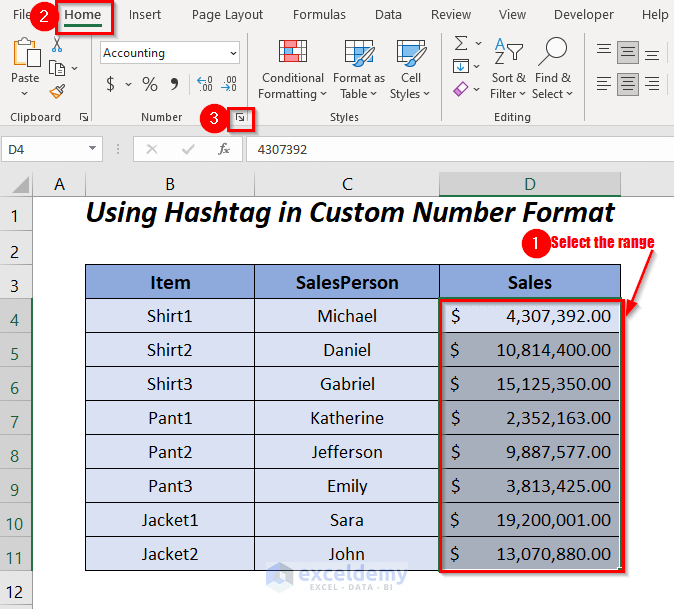674x609 pixels.
Task: Select column D header
Action: pyautogui.click(x=530, y=184)
